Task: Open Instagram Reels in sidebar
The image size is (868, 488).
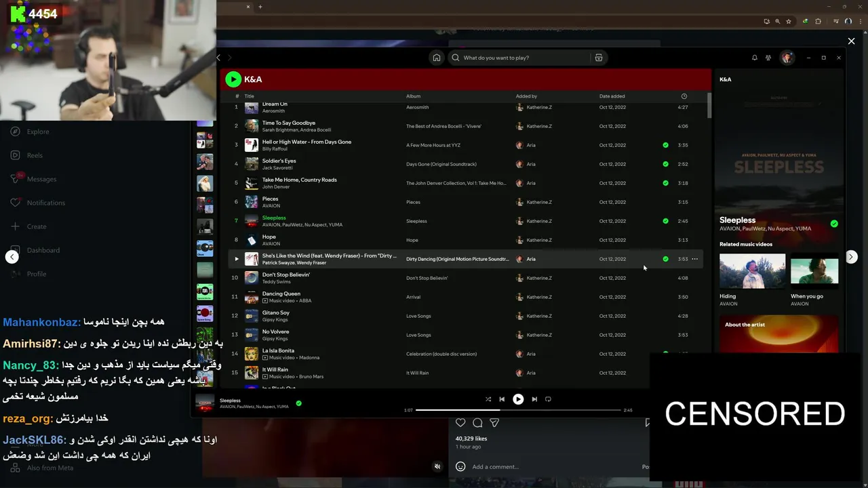Action: tap(27, 155)
